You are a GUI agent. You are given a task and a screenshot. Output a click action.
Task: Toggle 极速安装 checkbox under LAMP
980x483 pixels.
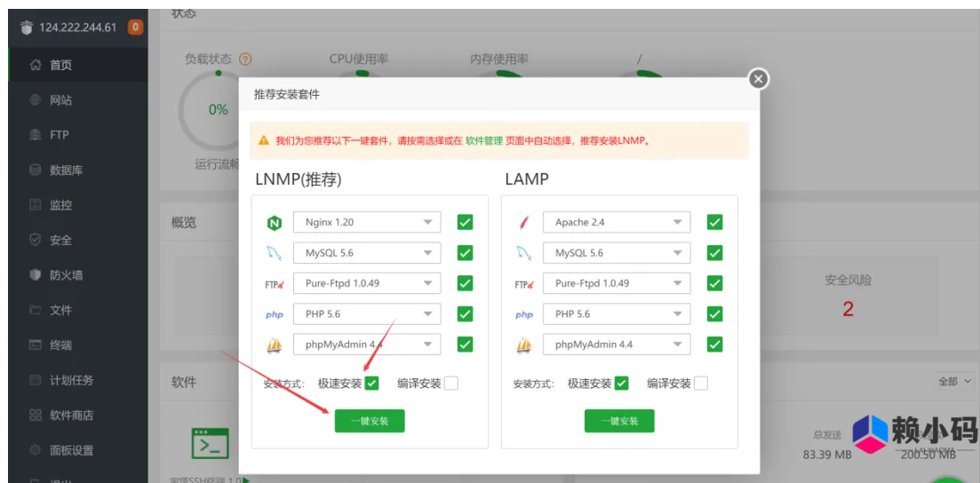(622, 383)
